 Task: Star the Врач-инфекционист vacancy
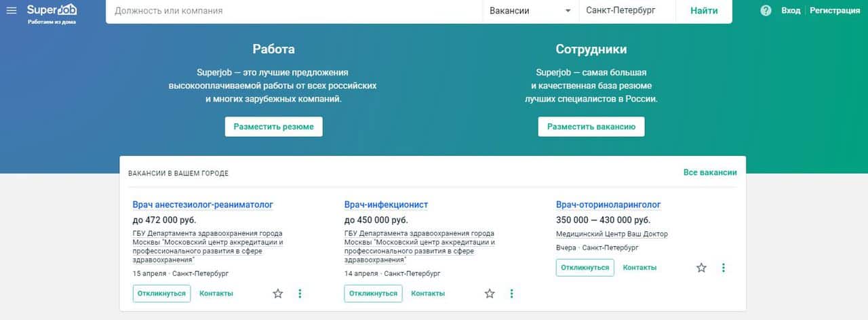point(490,294)
